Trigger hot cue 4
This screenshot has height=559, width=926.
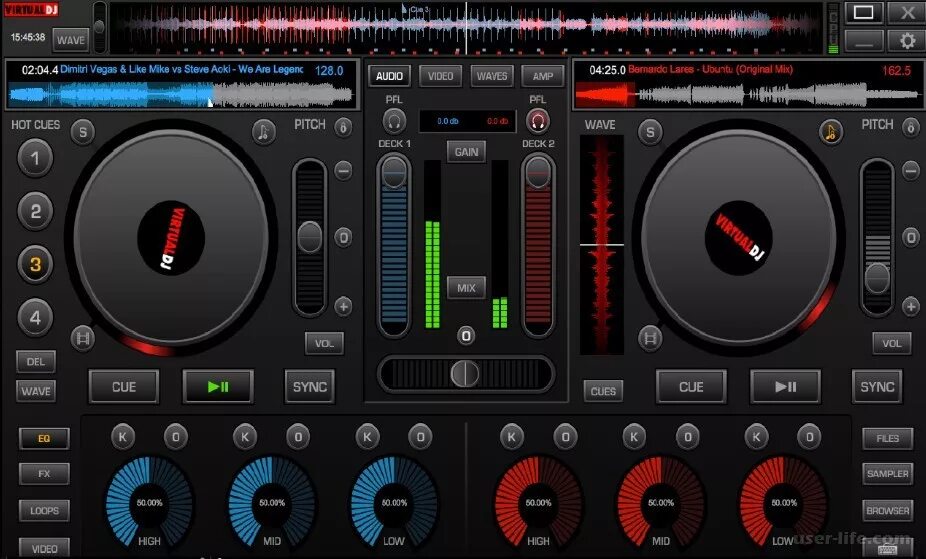click(35, 318)
